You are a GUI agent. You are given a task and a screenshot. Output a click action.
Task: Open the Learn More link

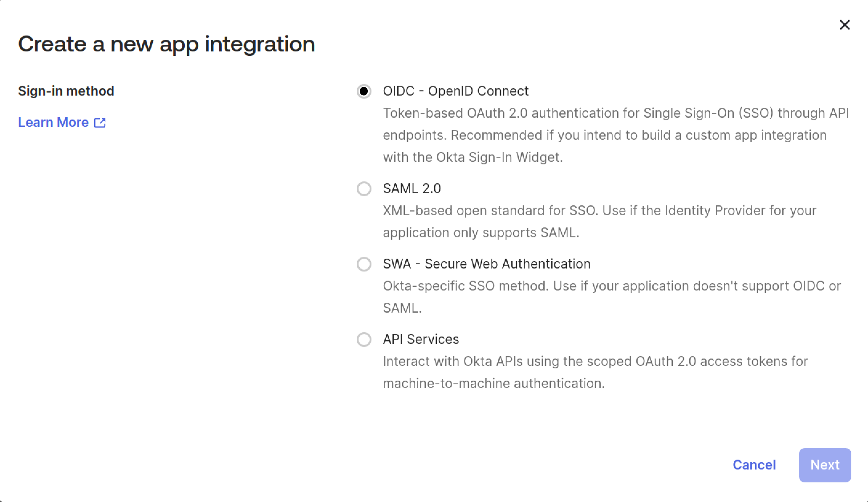(x=53, y=122)
